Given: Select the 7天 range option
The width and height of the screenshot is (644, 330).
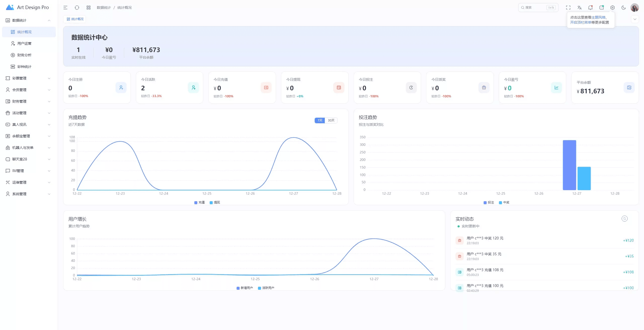Looking at the screenshot, I should point(320,120).
